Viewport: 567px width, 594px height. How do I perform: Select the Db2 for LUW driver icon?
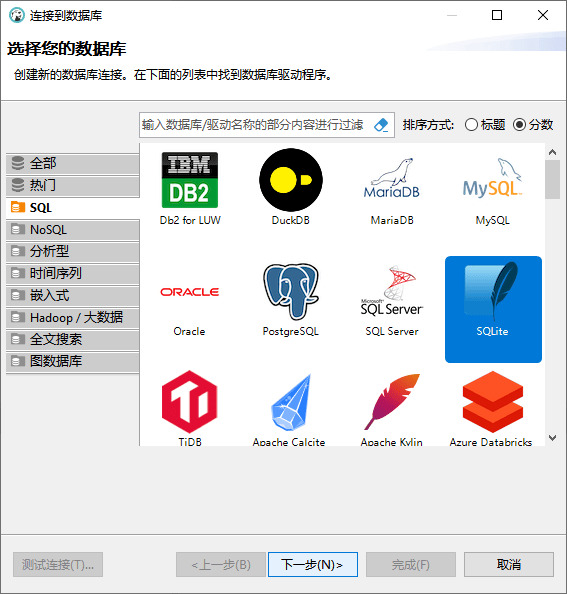(x=190, y=180)
